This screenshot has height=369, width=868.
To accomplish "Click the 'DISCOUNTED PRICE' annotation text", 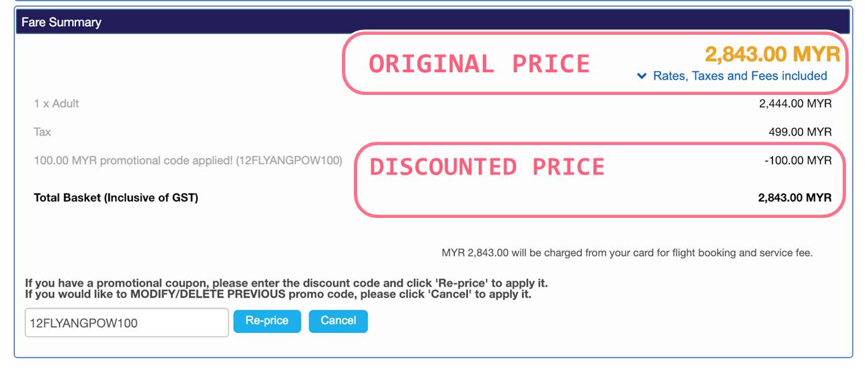I will pyautogui.click(x=487, y=166).
